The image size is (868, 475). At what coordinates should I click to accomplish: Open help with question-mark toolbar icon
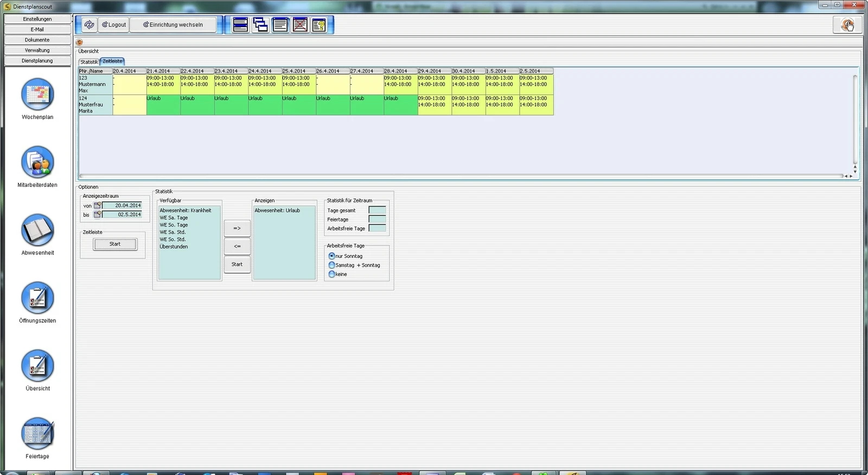(x=320, y=24)
